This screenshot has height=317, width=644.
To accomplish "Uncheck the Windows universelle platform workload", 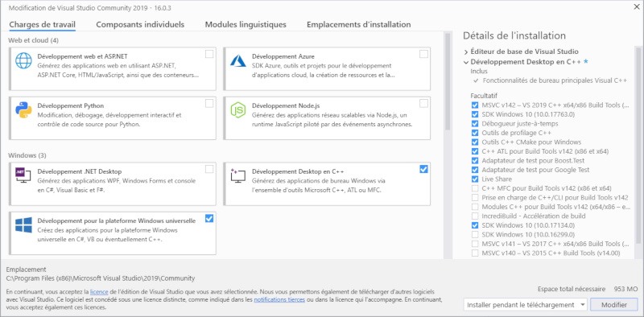I will click(x=209, y=218).
